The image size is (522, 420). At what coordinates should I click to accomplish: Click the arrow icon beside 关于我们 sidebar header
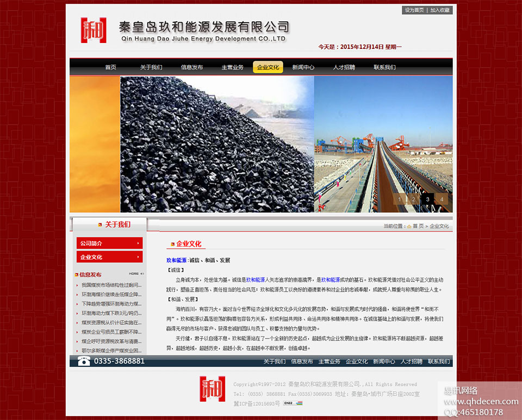pos(100,224)
